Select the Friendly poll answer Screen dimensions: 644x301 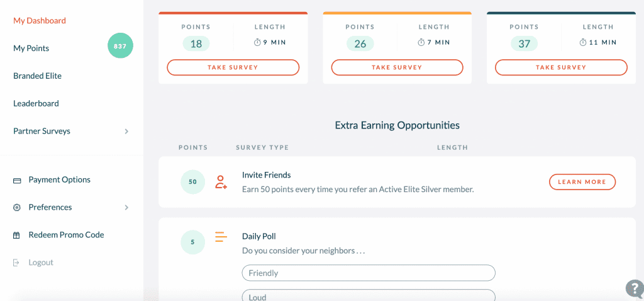[x=369, y=273]
